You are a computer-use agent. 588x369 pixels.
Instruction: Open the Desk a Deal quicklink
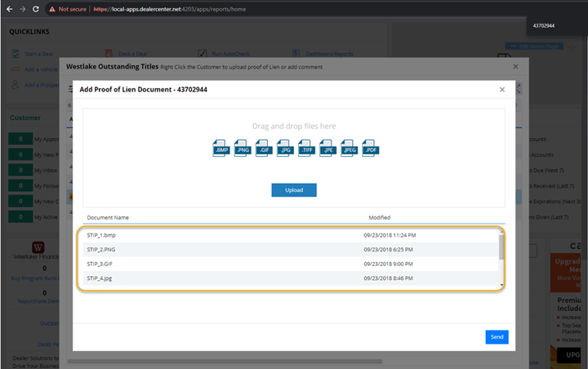(x=132, y=54)
